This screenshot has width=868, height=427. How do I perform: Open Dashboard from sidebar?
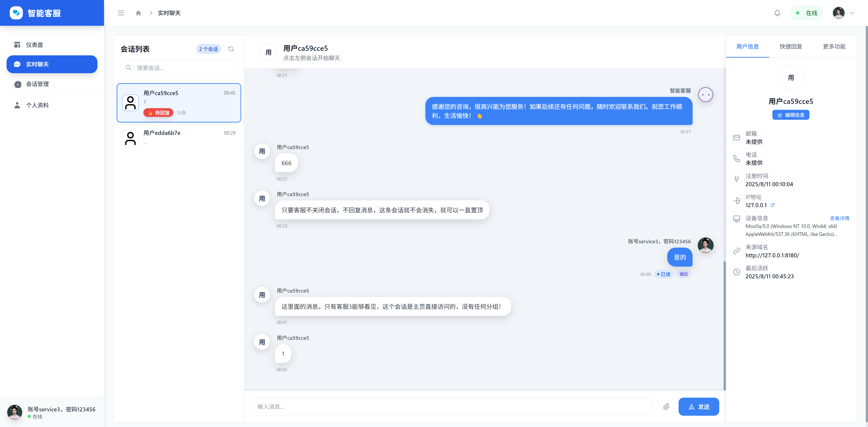pyautogui.click(x=34, y=45)
